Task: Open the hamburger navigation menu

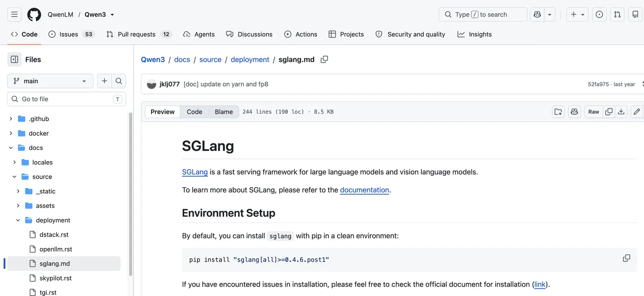Action: pyautogui.click(x=15, y=15)
